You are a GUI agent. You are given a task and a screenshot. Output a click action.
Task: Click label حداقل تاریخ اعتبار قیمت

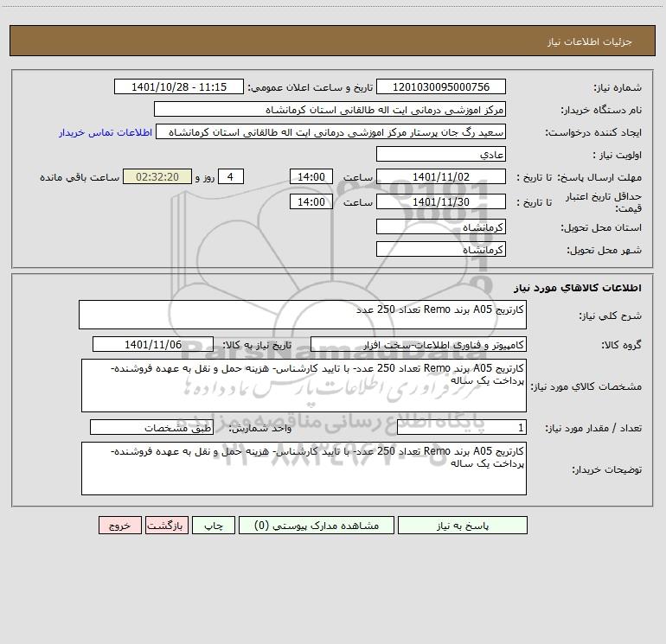(x=604, y=202)
